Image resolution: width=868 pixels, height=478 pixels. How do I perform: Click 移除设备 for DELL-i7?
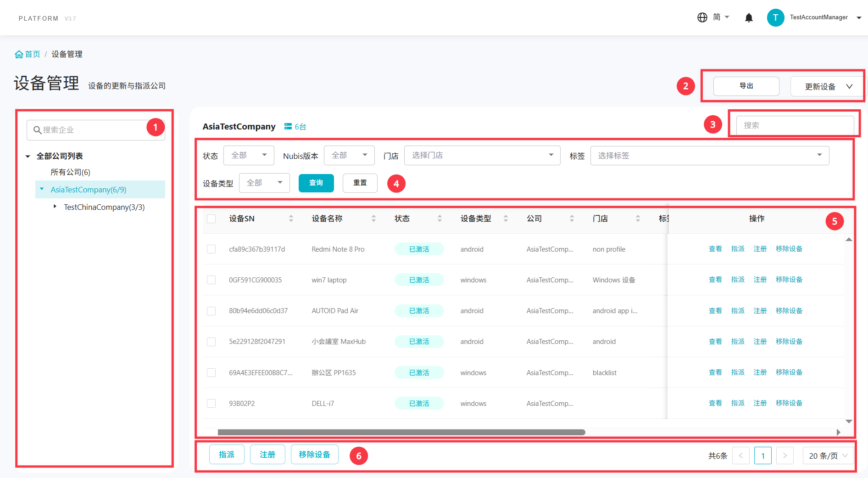click(789, 403)
